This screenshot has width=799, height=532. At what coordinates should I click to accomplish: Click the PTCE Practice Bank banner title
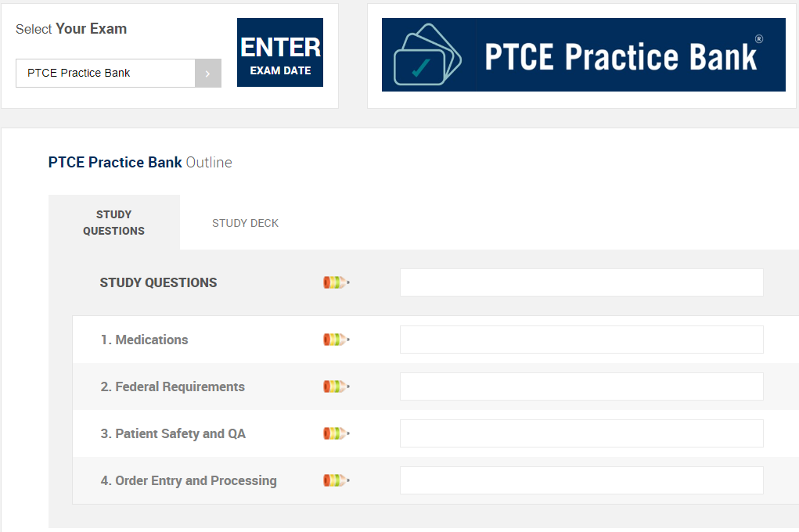coord(622,56)
